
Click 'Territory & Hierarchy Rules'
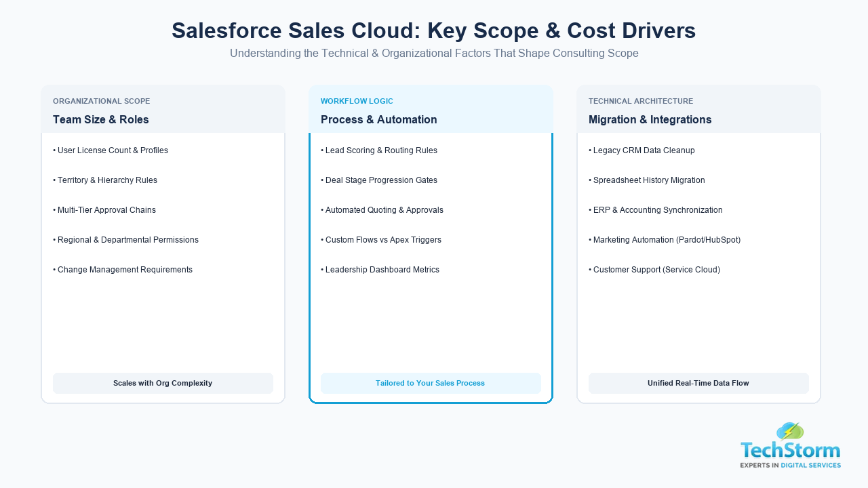coord(105,180)
